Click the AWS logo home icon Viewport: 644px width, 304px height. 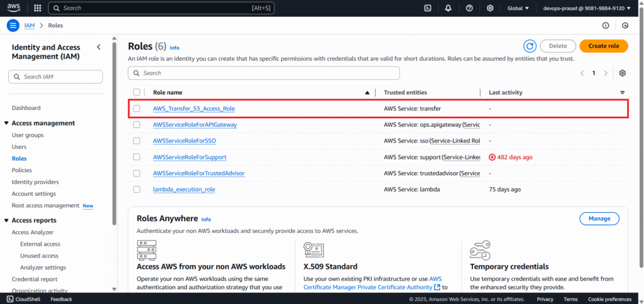tap(14, 8)
